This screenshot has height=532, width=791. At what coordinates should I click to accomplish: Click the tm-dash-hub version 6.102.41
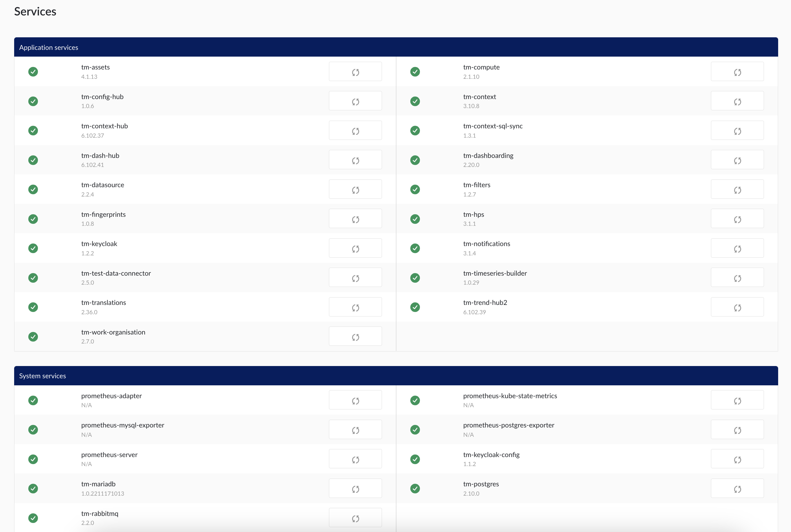[93, 165]
